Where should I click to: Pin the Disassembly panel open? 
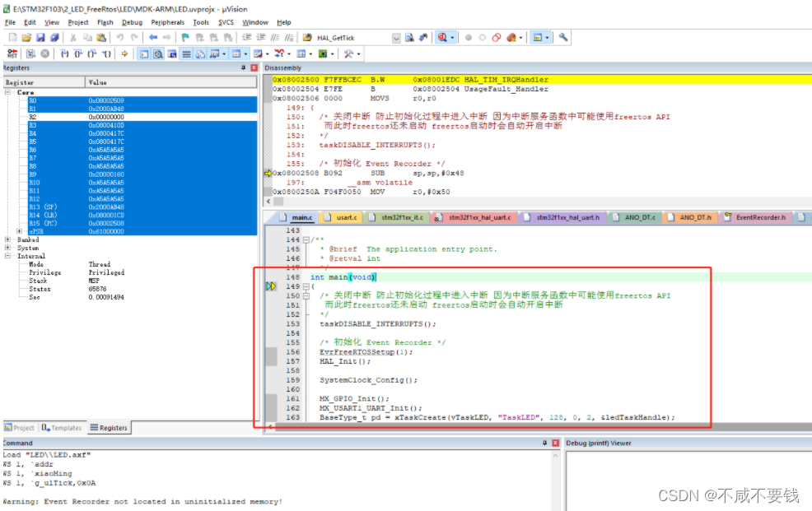(795, 67)
